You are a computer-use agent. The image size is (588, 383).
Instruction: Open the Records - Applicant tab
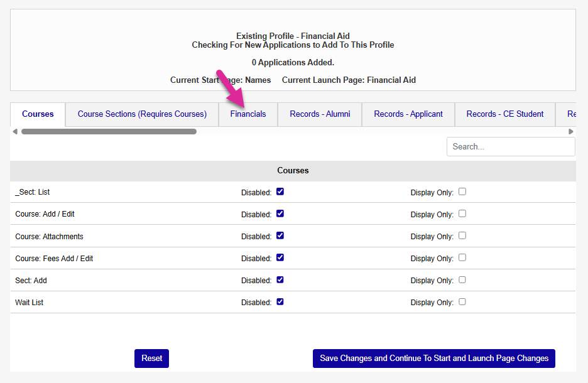click(408, 114)
